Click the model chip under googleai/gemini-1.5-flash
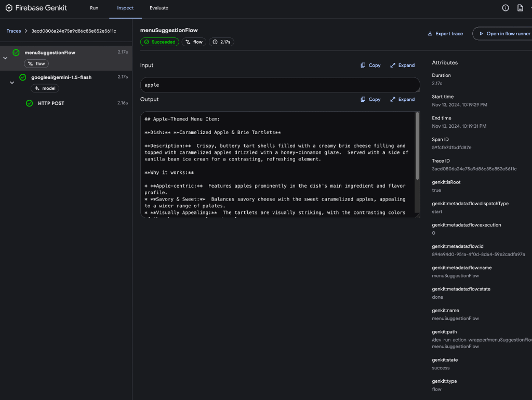This screenshot has width=532, height=400. (45, 88)
